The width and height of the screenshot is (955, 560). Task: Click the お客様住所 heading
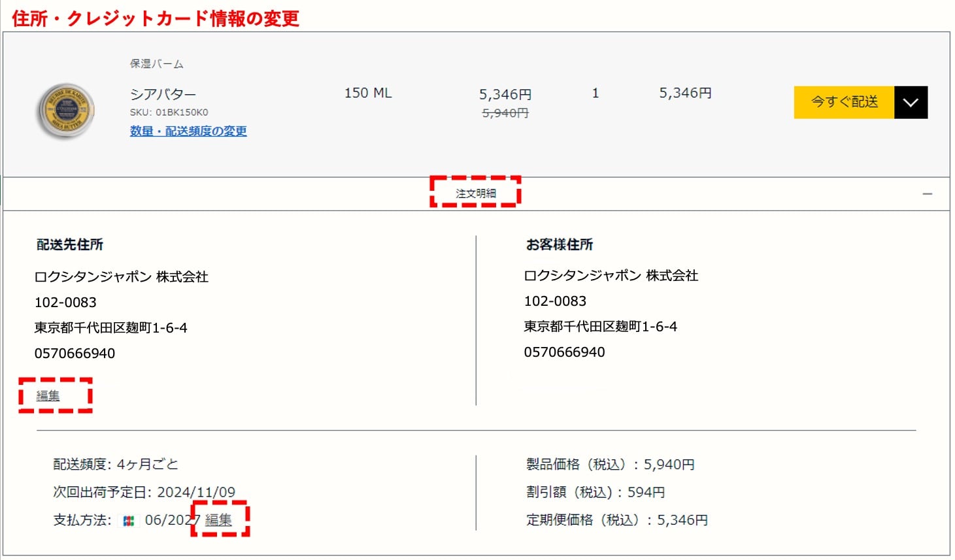(559, 244)
